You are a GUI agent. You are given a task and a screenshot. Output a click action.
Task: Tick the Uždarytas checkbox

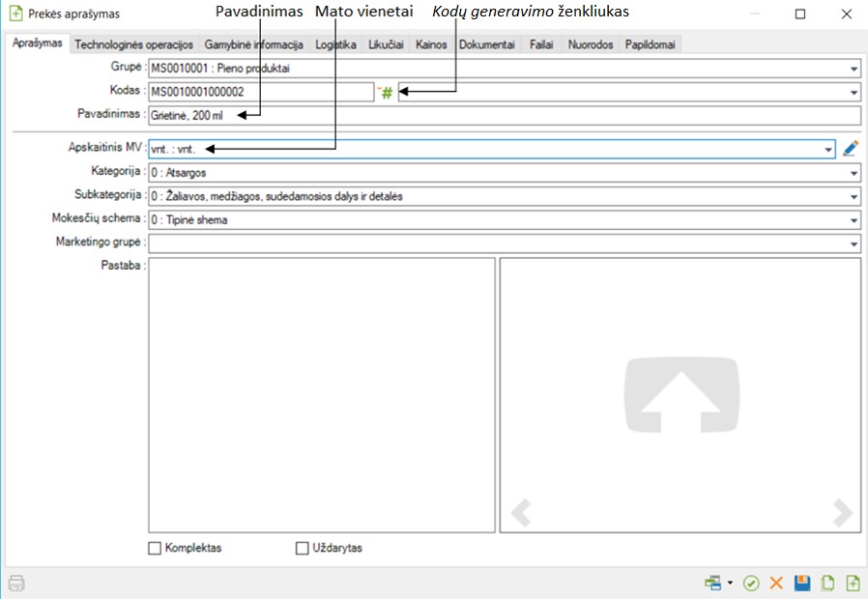click(x=302, y=549)
